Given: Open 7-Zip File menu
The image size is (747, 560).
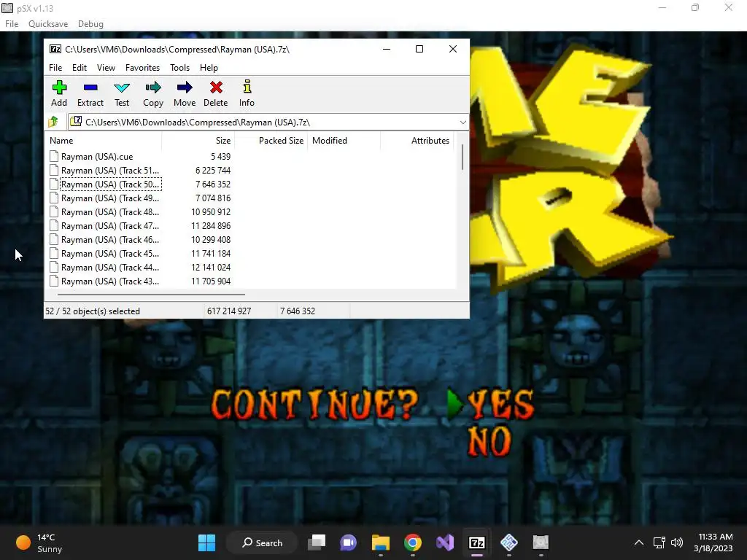Looking at the screenshot, I should tap(55, 68).
